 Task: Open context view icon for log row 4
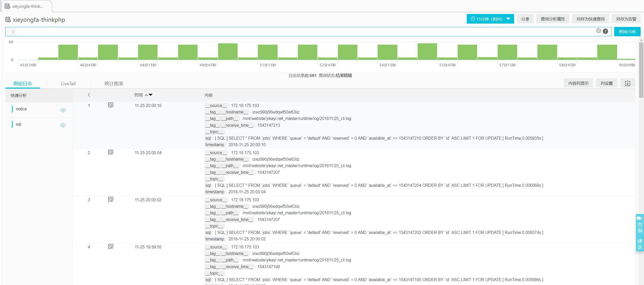(111, 246)
